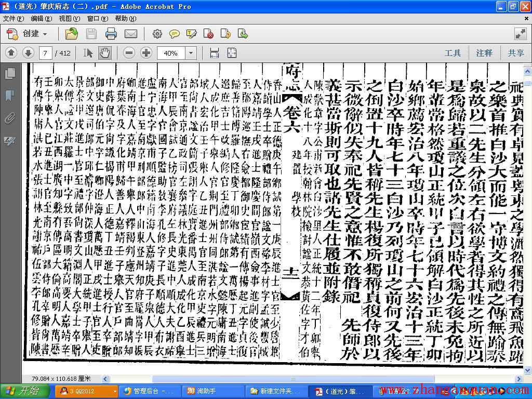The height and width of the screenshot is (399, 532).
Task: Open preferences with the gear icon
Action: 157,34
